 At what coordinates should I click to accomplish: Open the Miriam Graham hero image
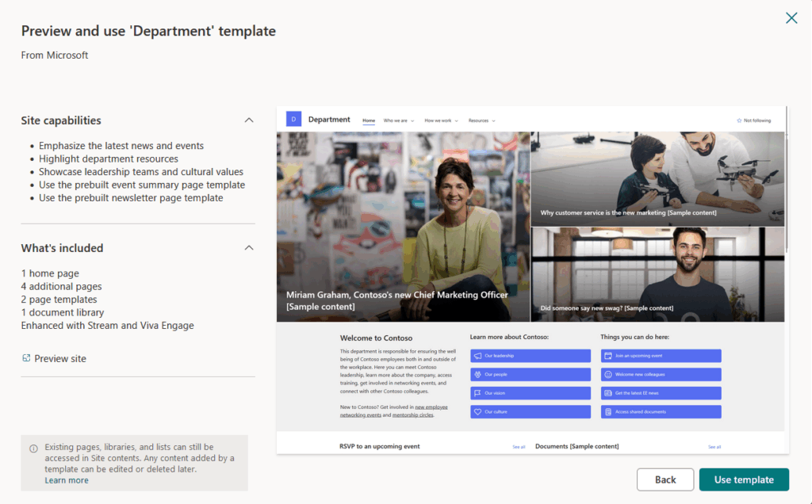403,227
